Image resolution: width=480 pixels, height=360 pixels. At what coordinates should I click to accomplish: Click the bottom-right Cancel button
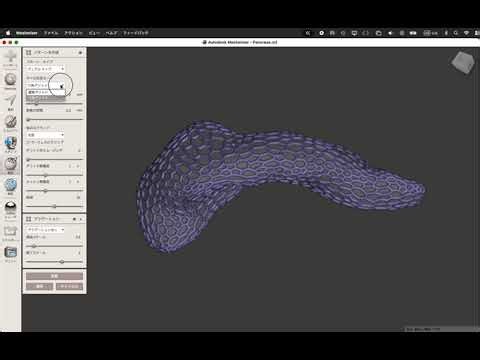click(x=69, y=287)
